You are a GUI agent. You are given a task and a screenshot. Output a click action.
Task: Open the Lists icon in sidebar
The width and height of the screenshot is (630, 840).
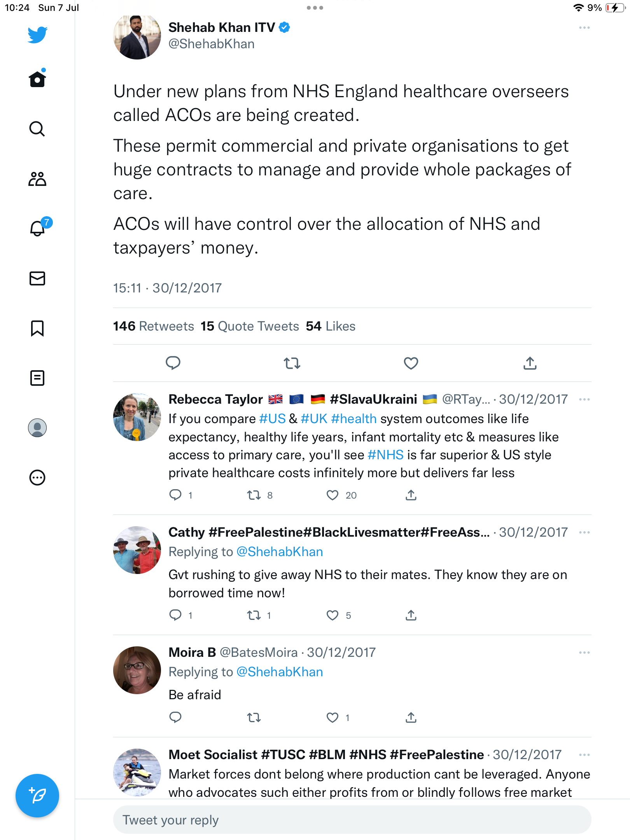point(37,378)
